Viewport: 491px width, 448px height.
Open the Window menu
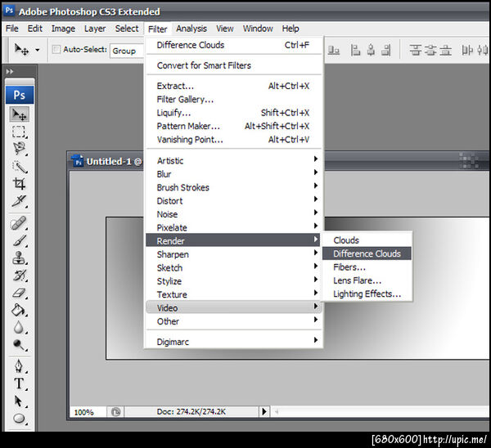[x=258, y=29]
